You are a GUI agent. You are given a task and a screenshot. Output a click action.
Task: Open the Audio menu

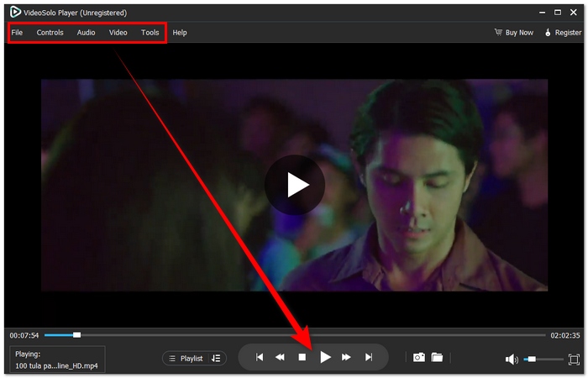pos(86,33)
